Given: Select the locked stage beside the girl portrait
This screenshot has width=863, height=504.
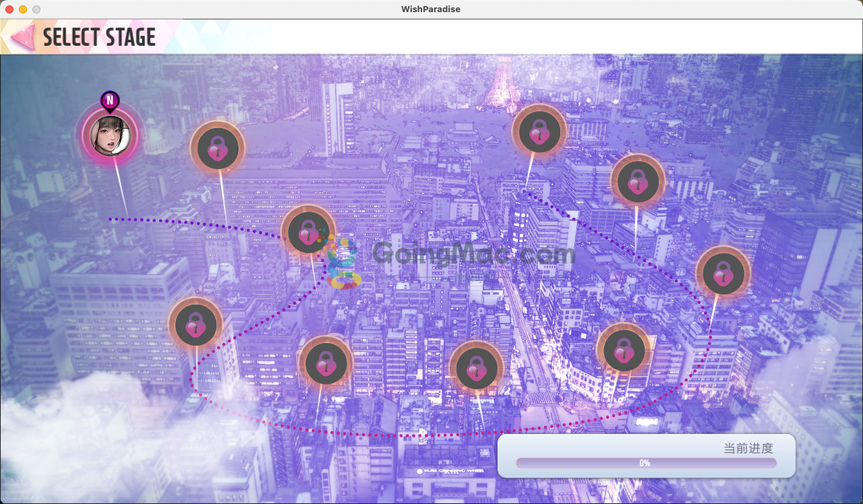Looking at the screenshot, I should 217,148.
